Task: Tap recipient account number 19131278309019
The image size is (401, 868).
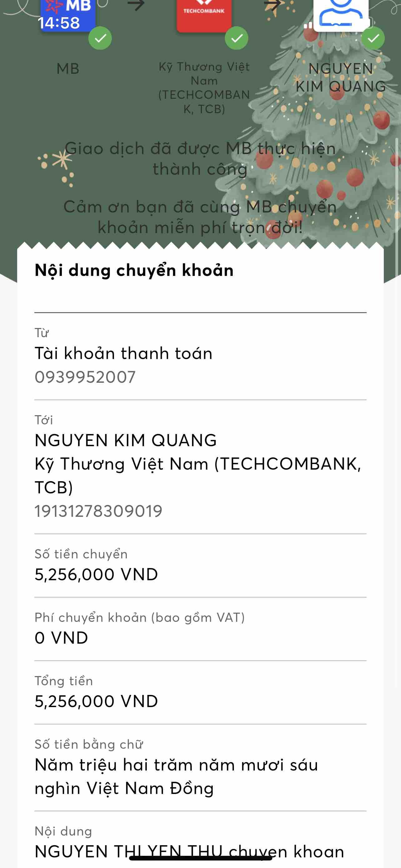Action: (x=99, y=511)
